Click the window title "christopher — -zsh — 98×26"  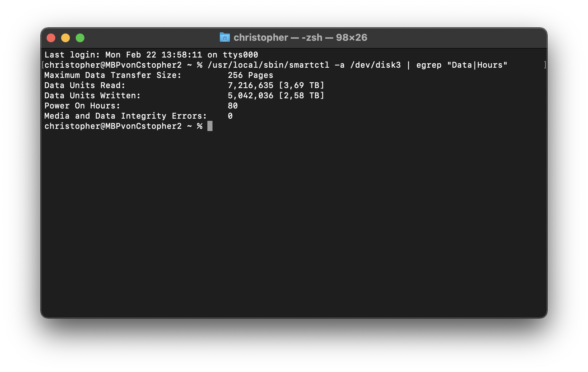(300, 37)
